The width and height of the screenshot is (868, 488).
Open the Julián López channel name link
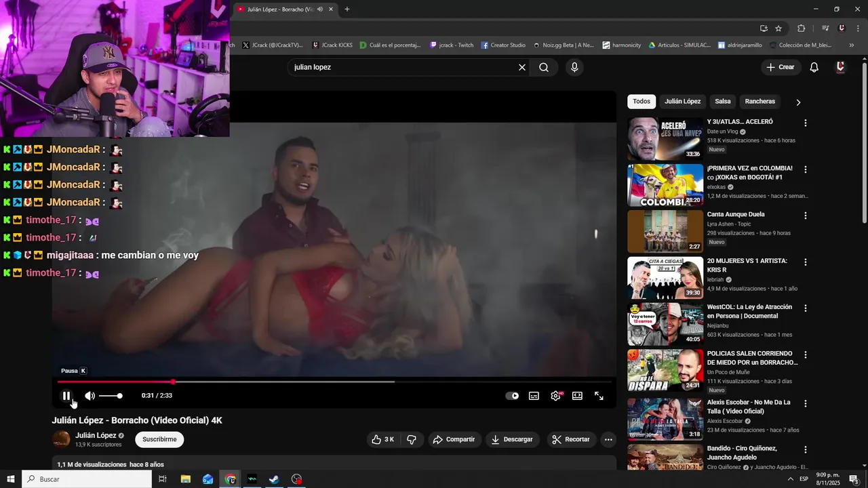point(96,435)
